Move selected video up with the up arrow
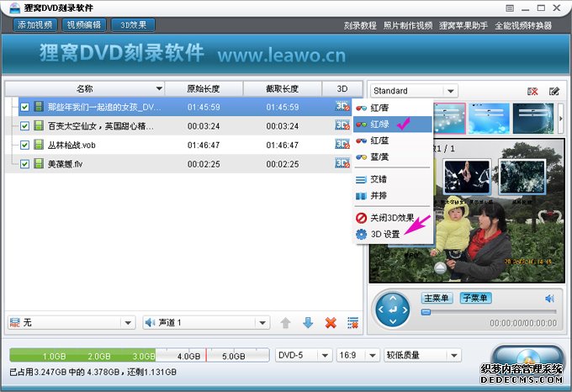 click(x=286, y=323)
